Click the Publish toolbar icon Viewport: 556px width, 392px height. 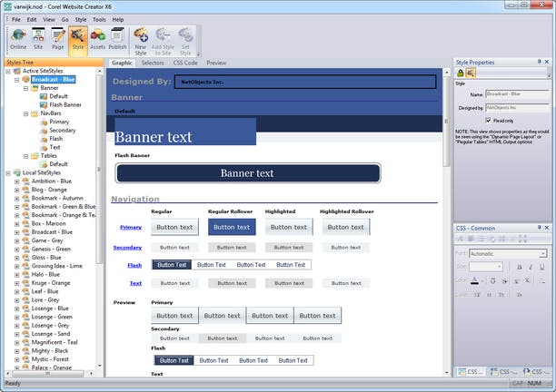coord(117,38)
